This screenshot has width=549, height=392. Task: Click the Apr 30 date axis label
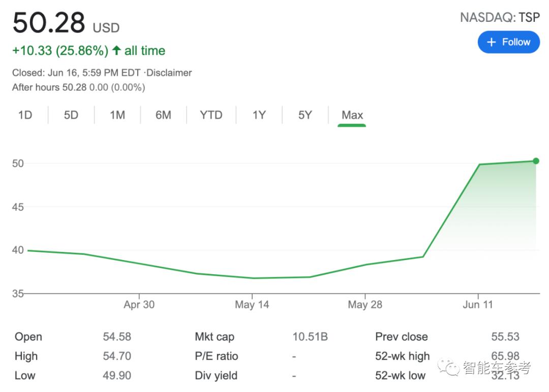point(139,305)
